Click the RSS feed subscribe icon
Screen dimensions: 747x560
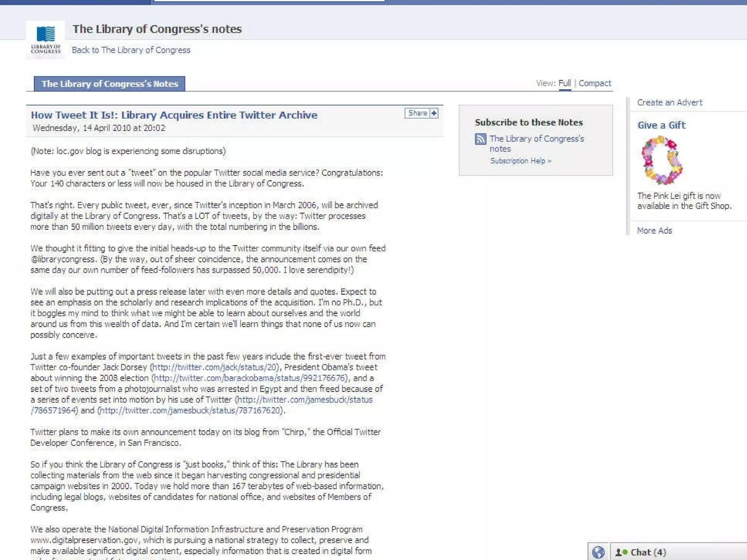click(480, 139)
